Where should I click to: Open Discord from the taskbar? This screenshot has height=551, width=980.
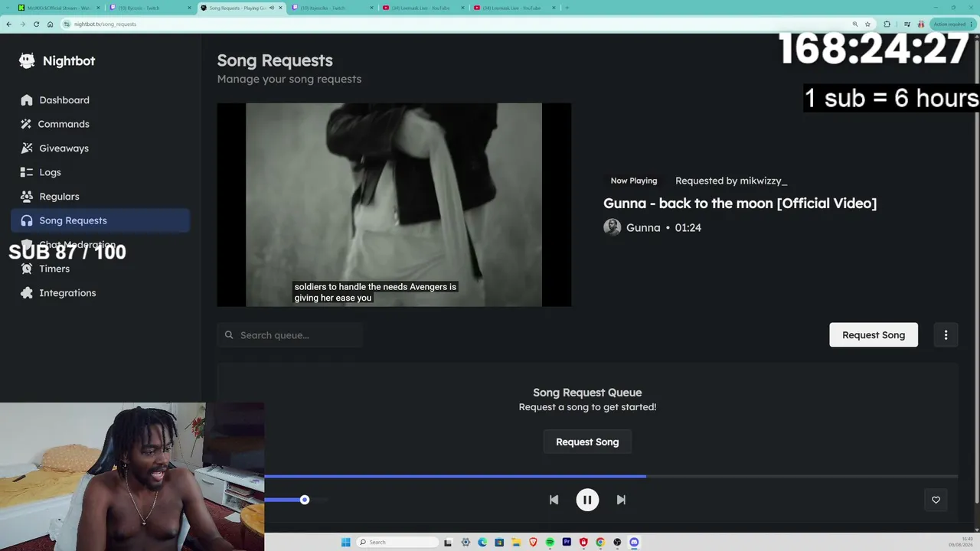pos(634,542)
